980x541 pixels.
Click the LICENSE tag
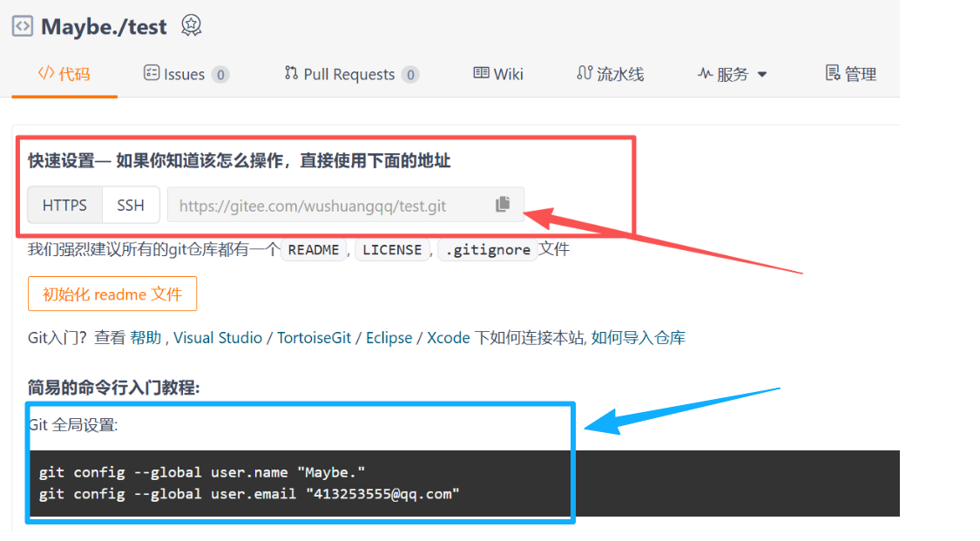coord(392,250)
